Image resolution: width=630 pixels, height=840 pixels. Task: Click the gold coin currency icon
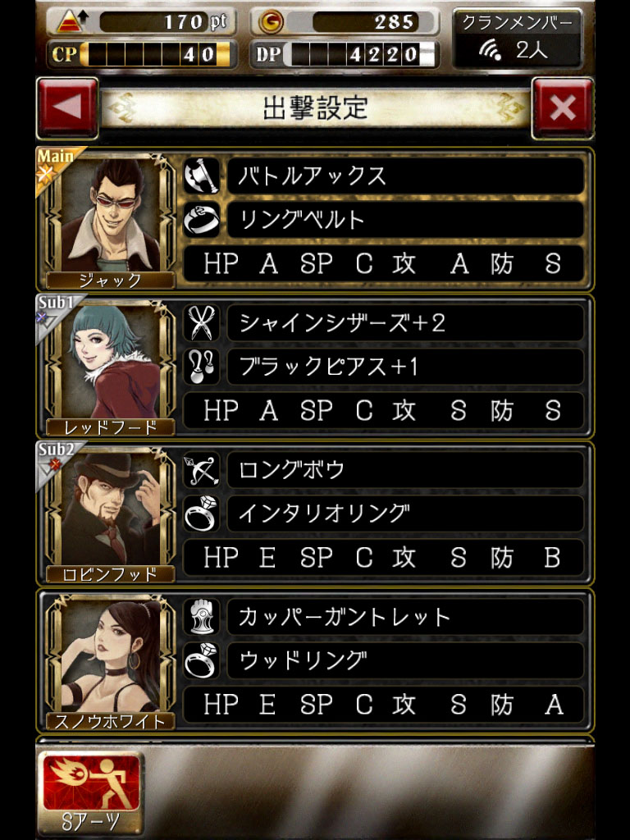click(271, 22)
